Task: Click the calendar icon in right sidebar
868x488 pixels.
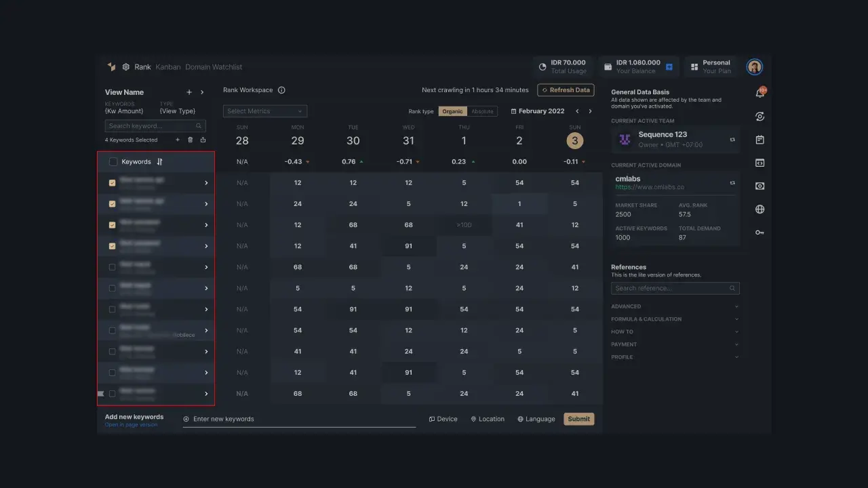Action: [x=759, y=140]
